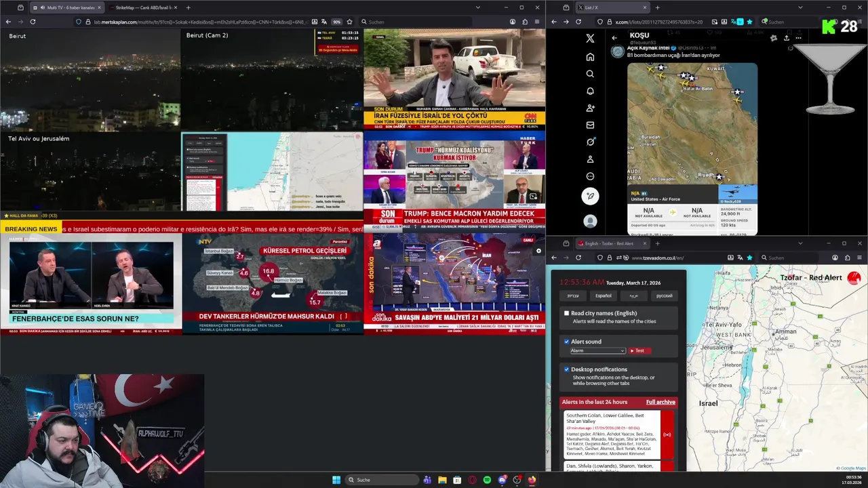
Task: Select the Beirut (Cam 2) camera feed
Action: [x=272, y=80]
